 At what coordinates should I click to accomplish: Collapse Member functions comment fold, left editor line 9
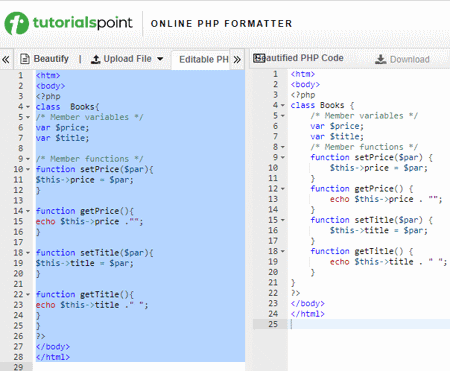coord(28,159)
